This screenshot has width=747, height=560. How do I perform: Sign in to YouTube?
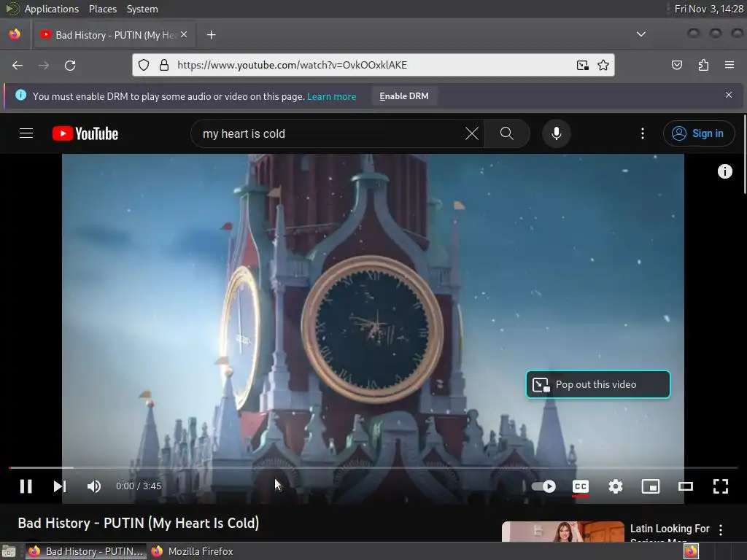pos(698,134)
